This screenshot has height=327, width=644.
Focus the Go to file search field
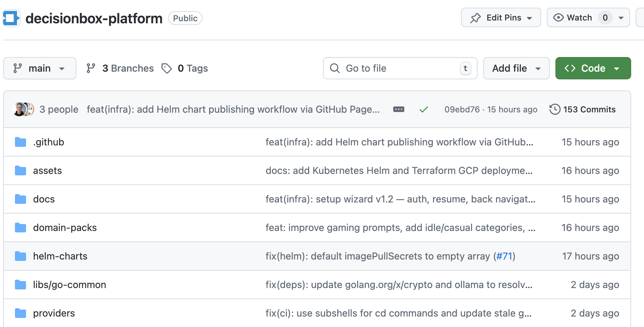click(399, 69)
